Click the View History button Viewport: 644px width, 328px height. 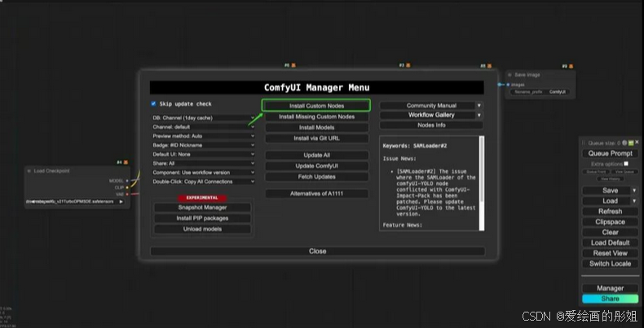coord(610,179)
